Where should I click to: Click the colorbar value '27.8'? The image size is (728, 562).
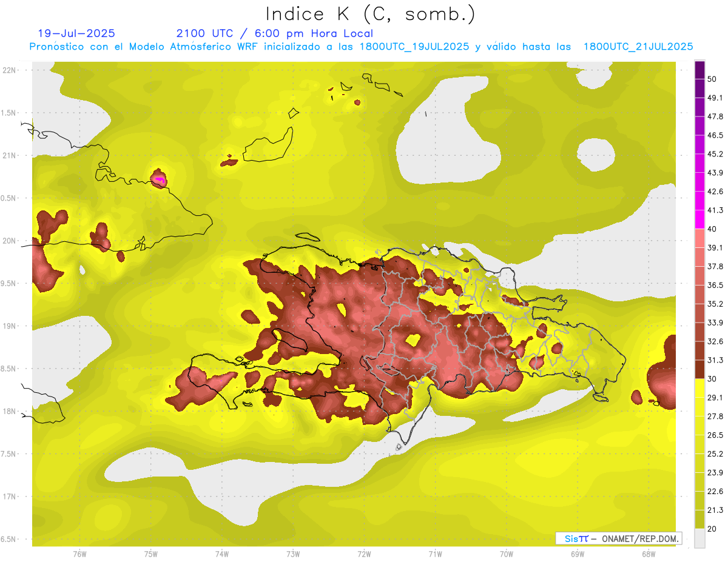(715, 416)
